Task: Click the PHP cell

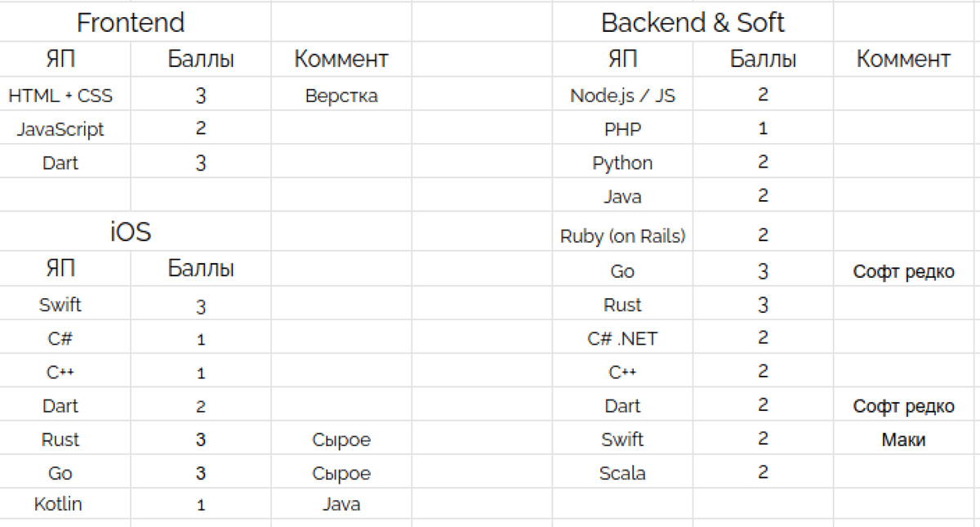Action: click(x=622, y=129)
